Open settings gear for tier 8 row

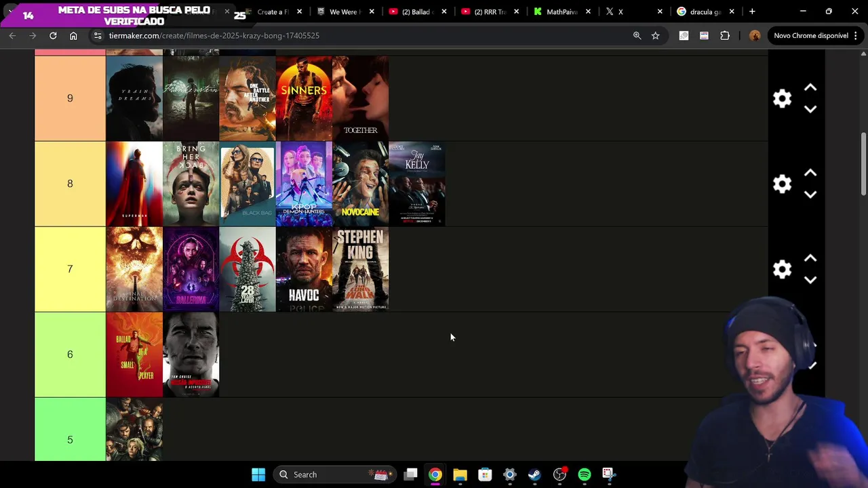[782, 184]
